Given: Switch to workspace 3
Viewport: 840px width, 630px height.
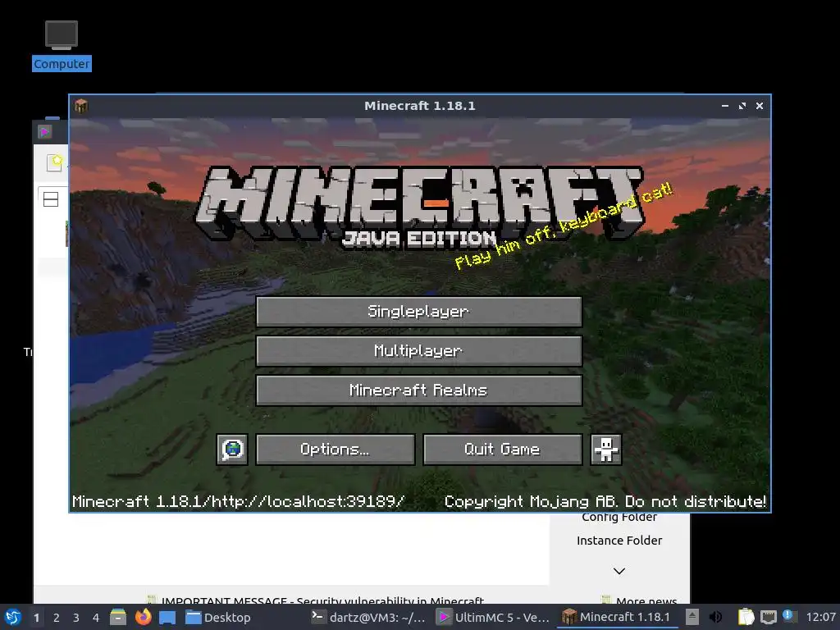Looking at the screenshot, I should [x=76, y=618].
